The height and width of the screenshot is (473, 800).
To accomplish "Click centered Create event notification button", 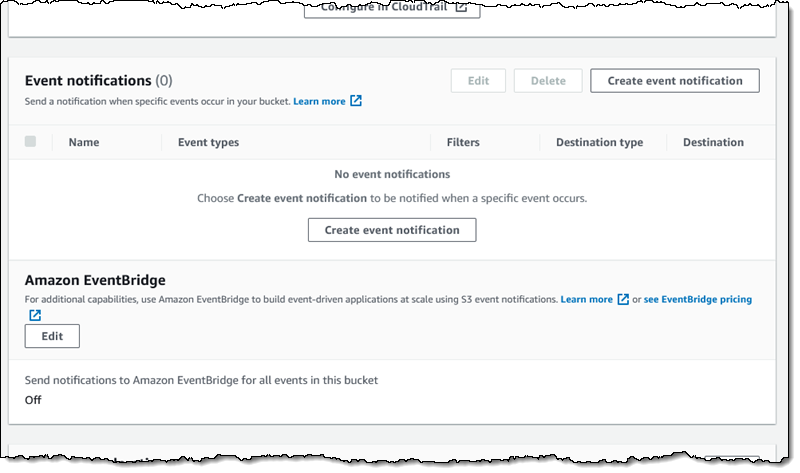I will (x=392, y=230).
